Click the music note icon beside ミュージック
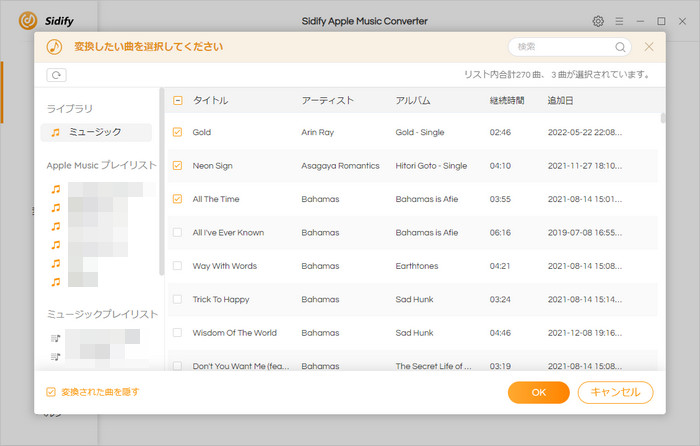This screenshot has width=700, height=446. [55, 133]
